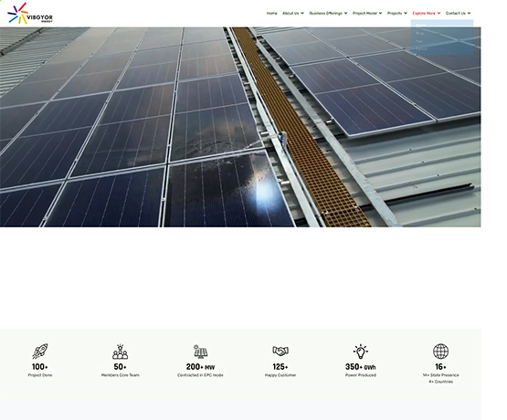Click the "14+ State Presence" label
Screen dimensions: 507x420
coord(440,375)
